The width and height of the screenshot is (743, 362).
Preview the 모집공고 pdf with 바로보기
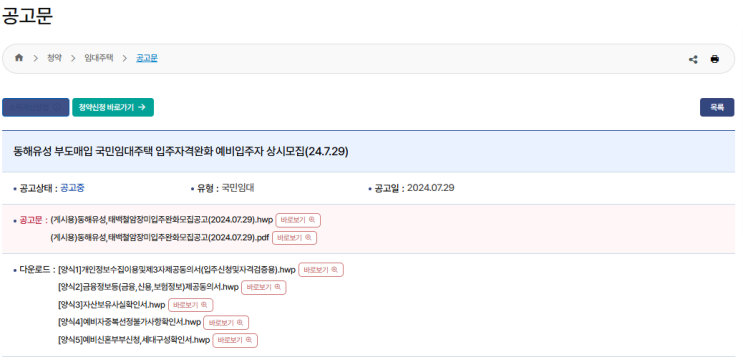click(294, 238)
